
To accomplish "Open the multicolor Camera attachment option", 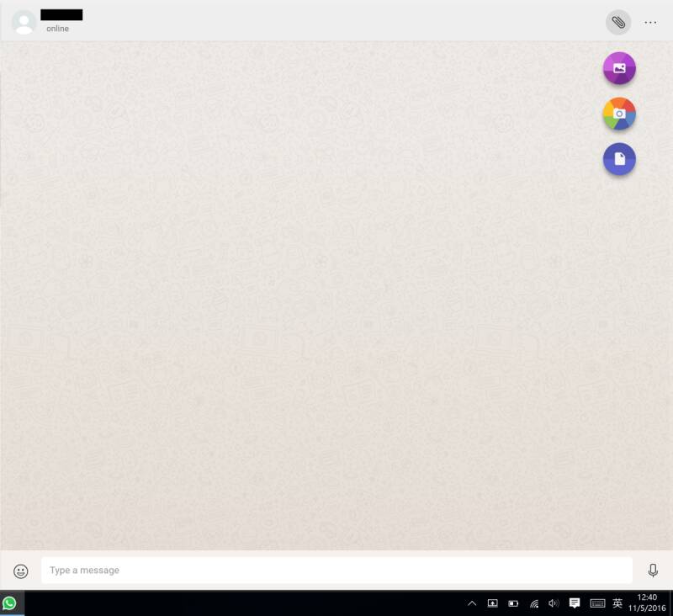I will [x=619, y=114].
